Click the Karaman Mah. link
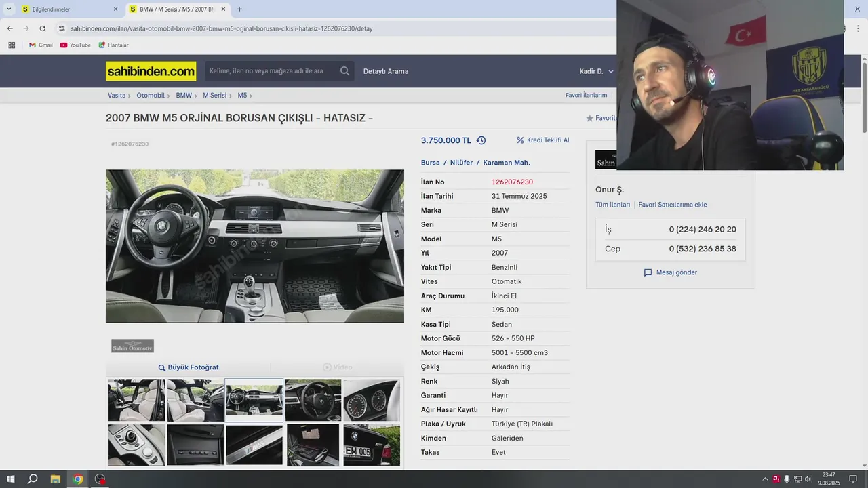868x488 pixels. pyautogui.click(x=507, y=163)
